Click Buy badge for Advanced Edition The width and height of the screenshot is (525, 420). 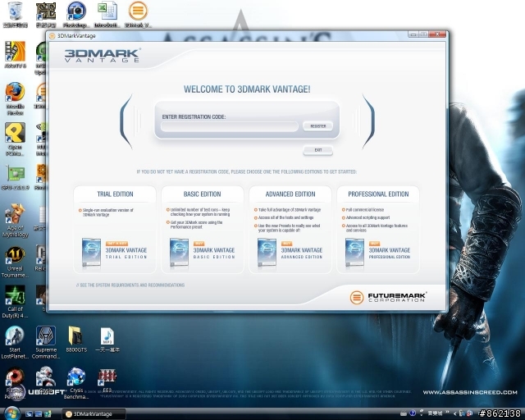click(286, 244)
